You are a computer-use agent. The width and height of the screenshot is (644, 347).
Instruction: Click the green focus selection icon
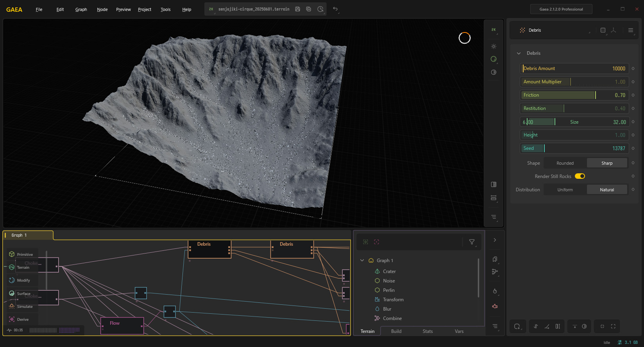(x=366, y=242)
